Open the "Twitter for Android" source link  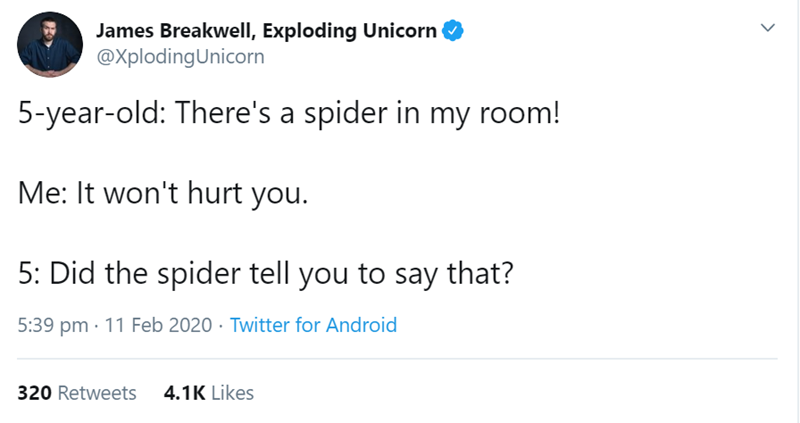(313, 325)
